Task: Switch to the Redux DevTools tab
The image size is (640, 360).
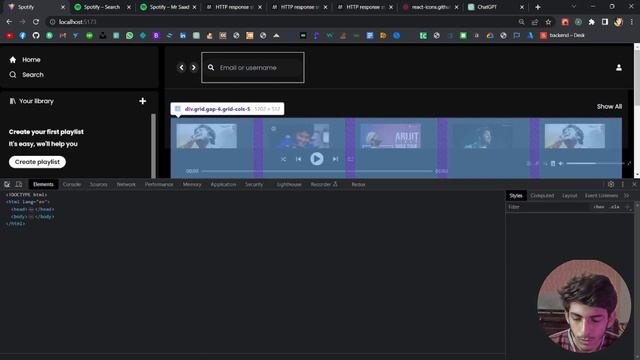Action: 358,184
